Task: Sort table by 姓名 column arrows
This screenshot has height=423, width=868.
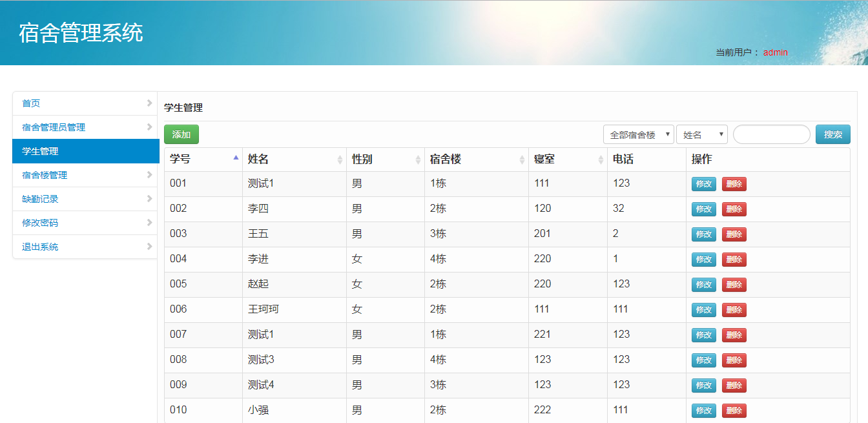Action: [x=340, y=160]
